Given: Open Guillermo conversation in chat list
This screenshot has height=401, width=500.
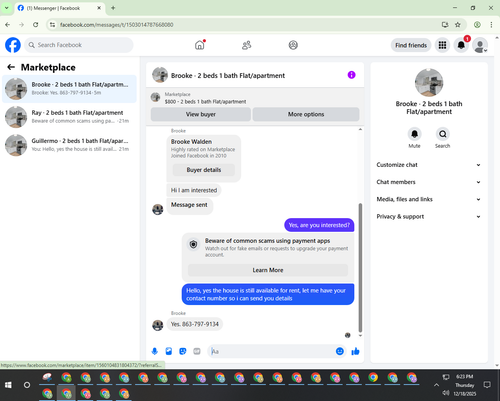Looking at the screenshot, I should tap(69, 145).
